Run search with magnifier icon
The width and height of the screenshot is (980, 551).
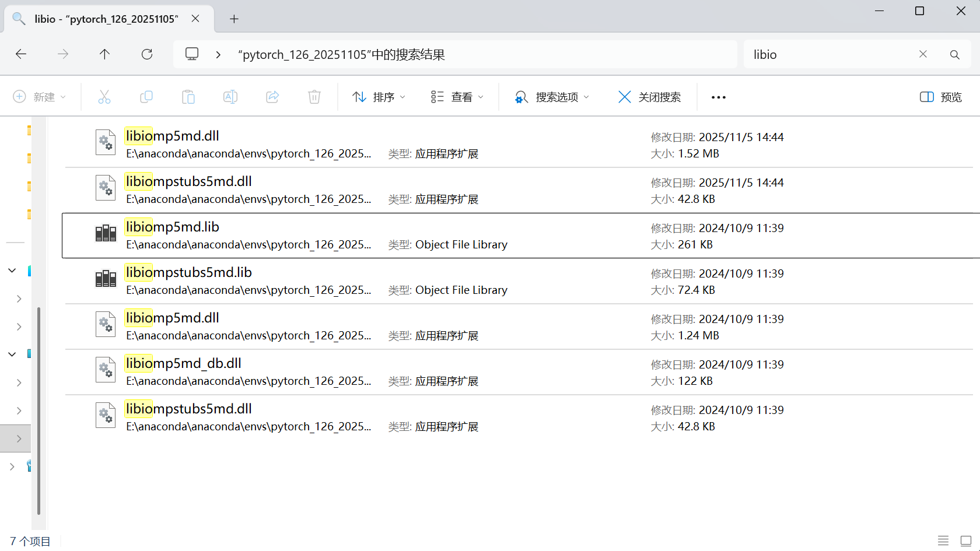(954, 54)
